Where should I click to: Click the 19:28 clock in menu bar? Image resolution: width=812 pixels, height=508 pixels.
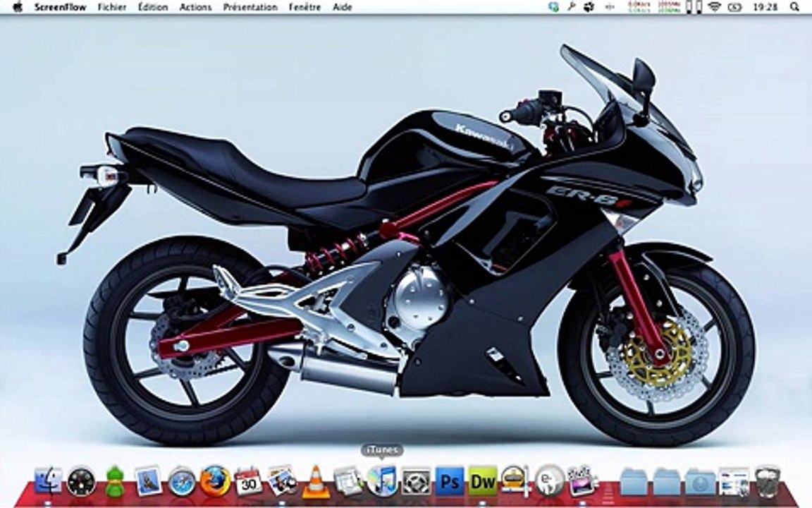click(765, 7)
